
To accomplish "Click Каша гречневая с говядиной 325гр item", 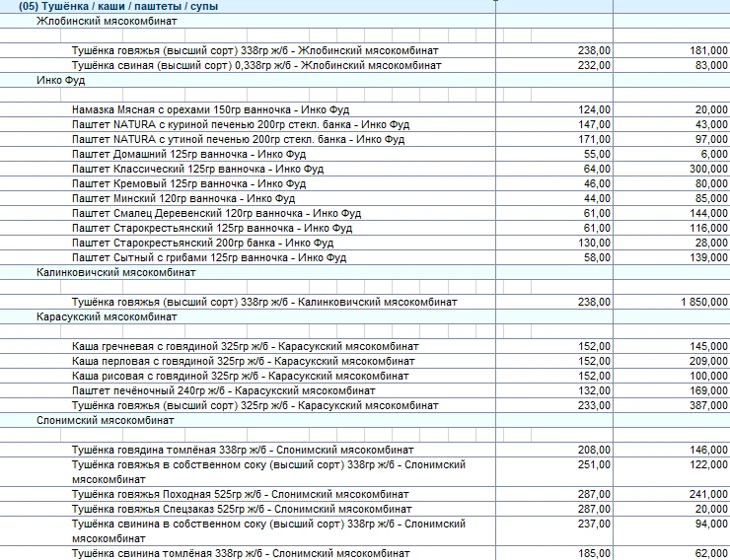I will pos(246,346).
